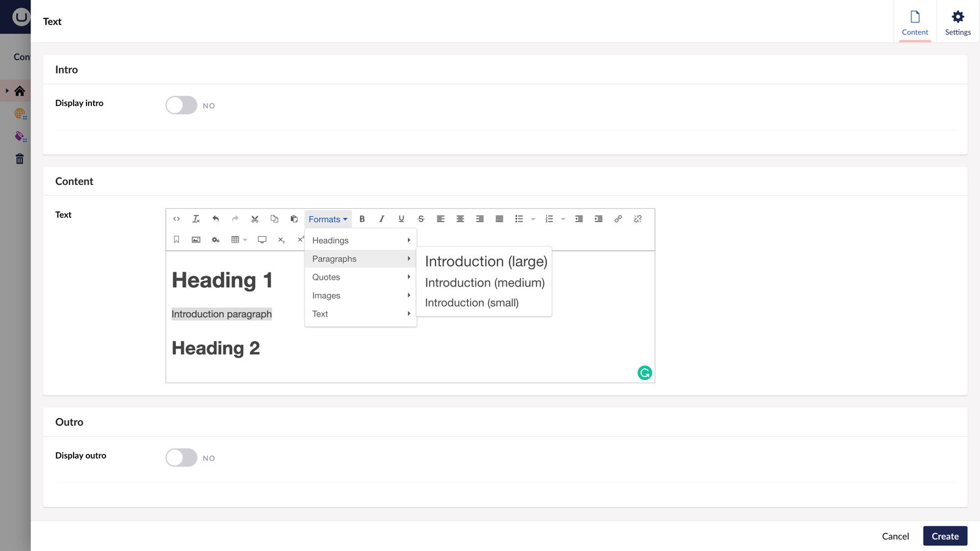Open the Headings submenu
Image resolution: width=980 pixels, height=551 pixels.
tap(360, 241)
